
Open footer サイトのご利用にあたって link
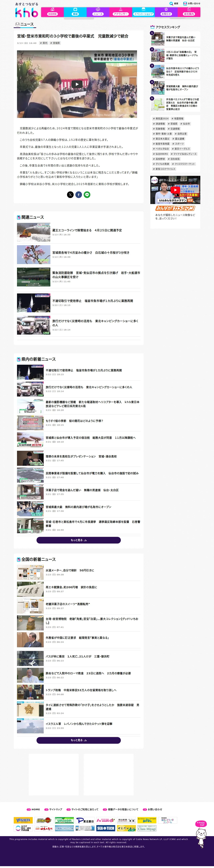click(82, 809)
